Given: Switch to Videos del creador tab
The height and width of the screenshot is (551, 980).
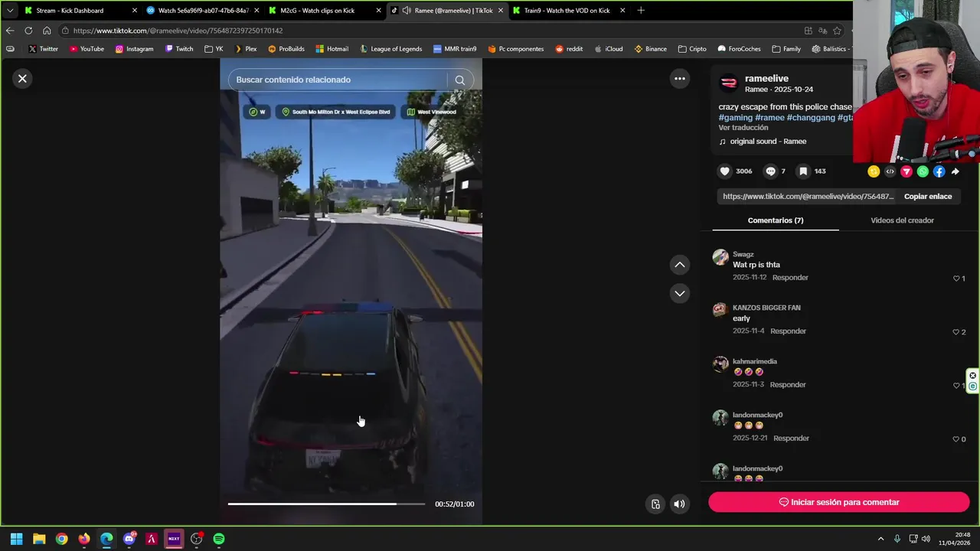Looking at the screenshot, I should pos(902,220).
